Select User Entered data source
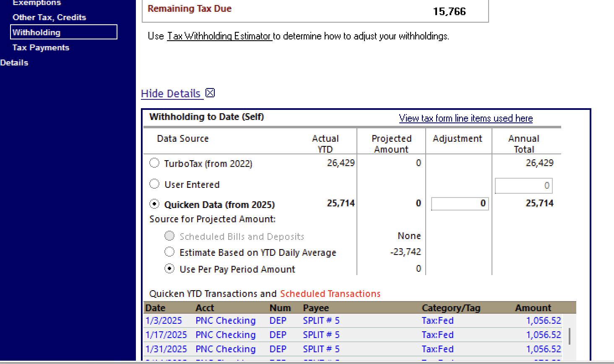The height and width of the screenshot is (364, 614). (x=154, y=184)
